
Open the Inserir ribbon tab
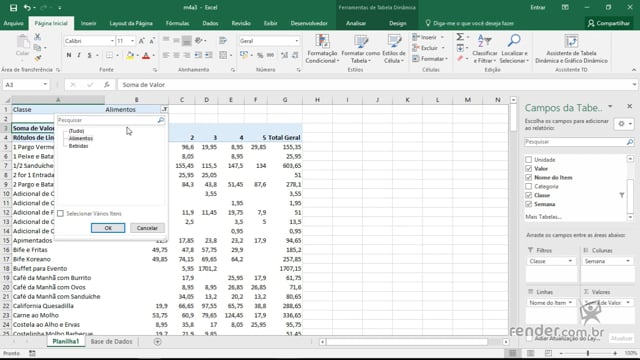pos(89,23)
